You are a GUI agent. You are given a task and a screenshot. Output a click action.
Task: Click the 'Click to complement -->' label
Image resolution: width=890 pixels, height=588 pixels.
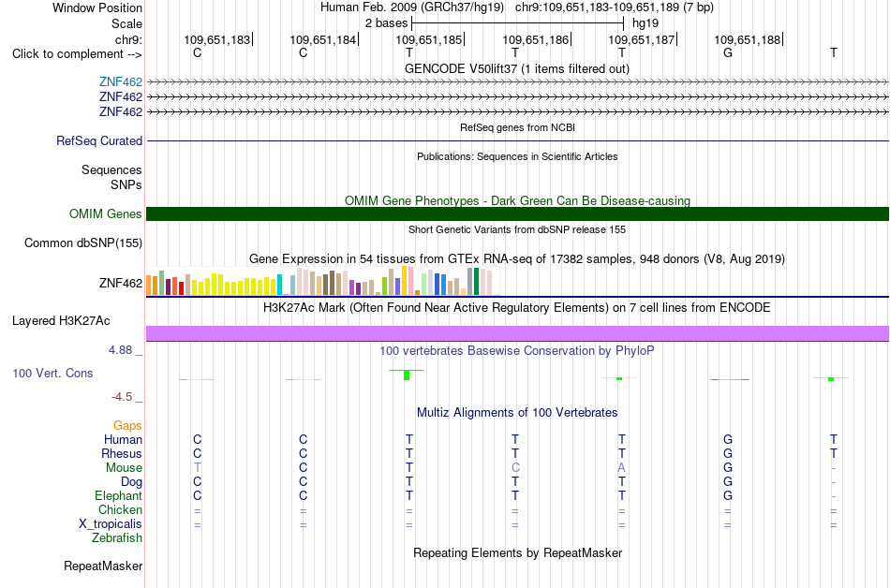pyautogui.click(x=77, y=54)
